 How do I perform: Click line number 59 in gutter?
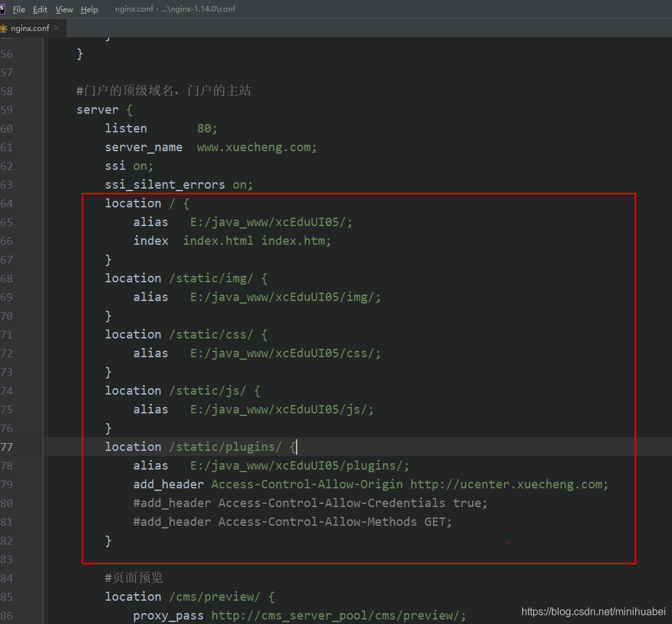pos(6,110)
